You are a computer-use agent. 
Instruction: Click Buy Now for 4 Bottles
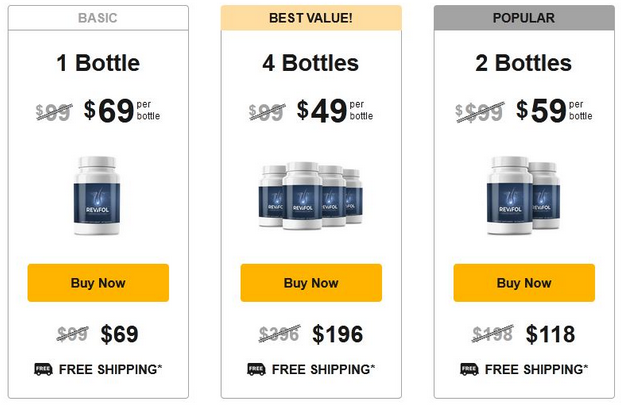coord(311,283)
